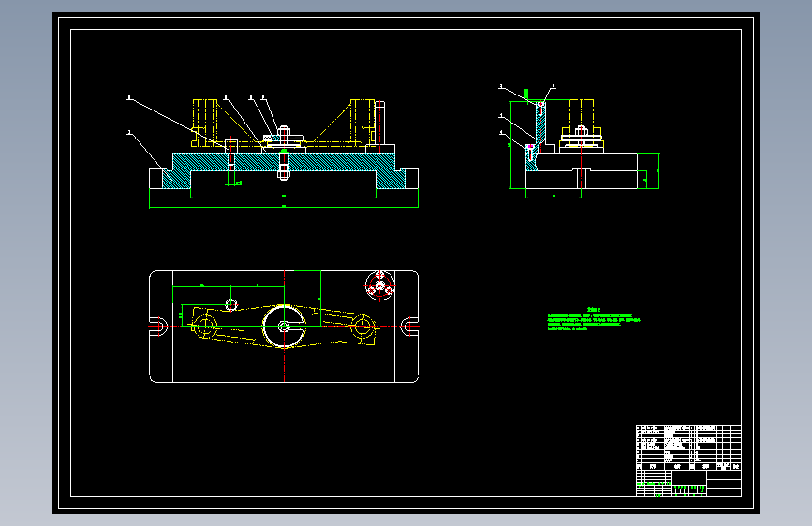Select the hex nut atop the front view
The image size is (812, 526).
pos(283,129)
